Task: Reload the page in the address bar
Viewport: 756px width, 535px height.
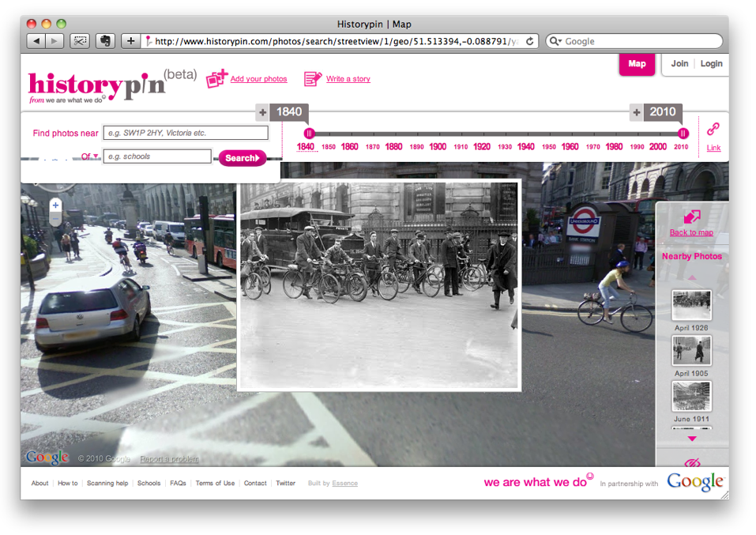Action: [x=530, y=41]
